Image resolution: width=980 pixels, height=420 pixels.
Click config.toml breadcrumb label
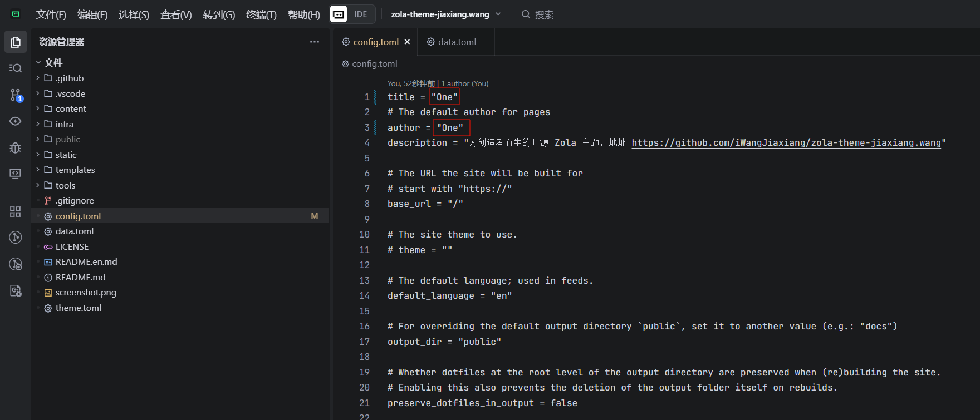click(x=375, y=64)
